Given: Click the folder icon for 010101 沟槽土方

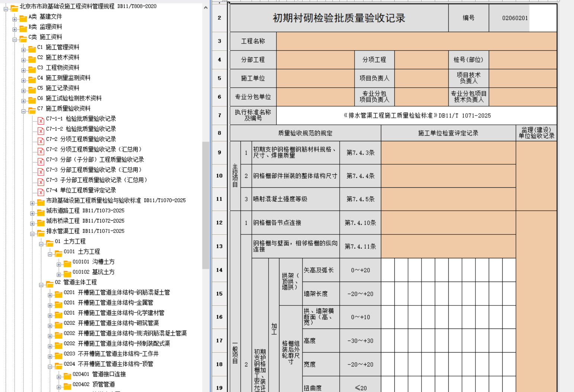Looking at the screenshot, I should pyautogui.click(x=67, y=263).
